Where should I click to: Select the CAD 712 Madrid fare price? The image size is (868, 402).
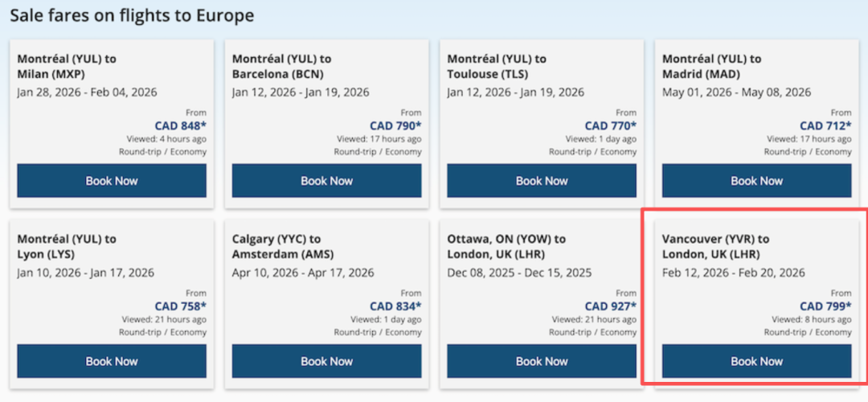click(825, 125)
